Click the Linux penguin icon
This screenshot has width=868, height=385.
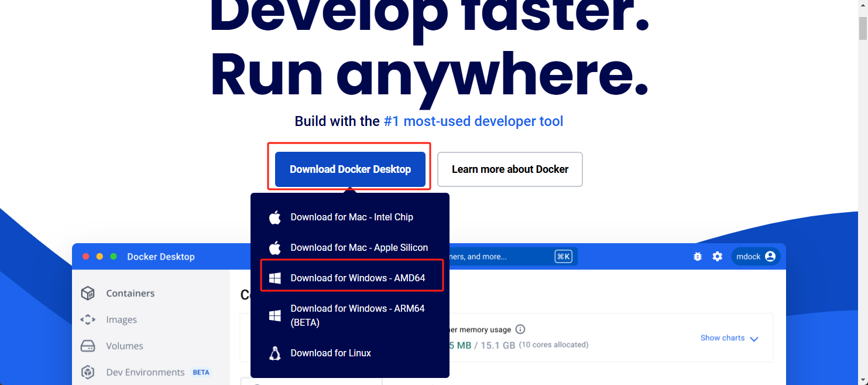275,353
